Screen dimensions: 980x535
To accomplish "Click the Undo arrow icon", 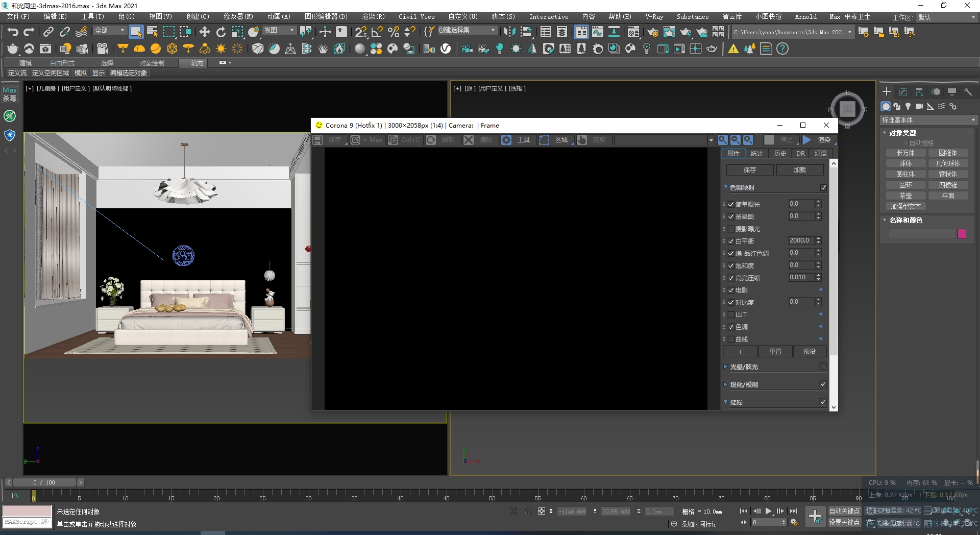I will pyautogui.click(x=13, y=32).
